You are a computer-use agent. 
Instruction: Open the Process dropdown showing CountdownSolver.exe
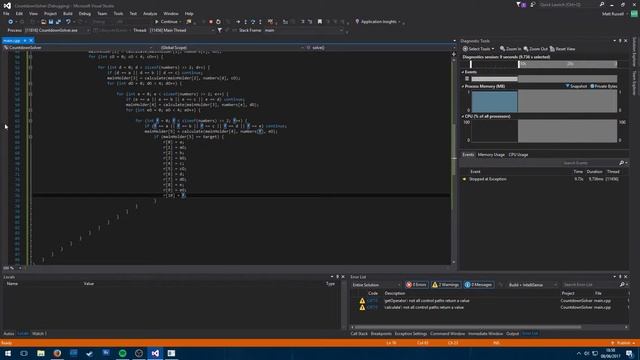(57, 30)
